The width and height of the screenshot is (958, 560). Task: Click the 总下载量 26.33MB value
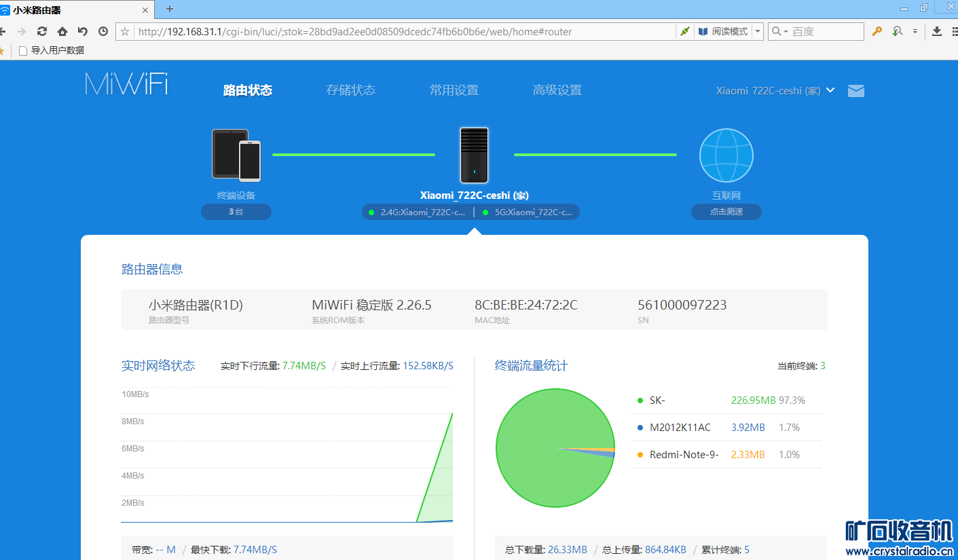click(567, 550)
